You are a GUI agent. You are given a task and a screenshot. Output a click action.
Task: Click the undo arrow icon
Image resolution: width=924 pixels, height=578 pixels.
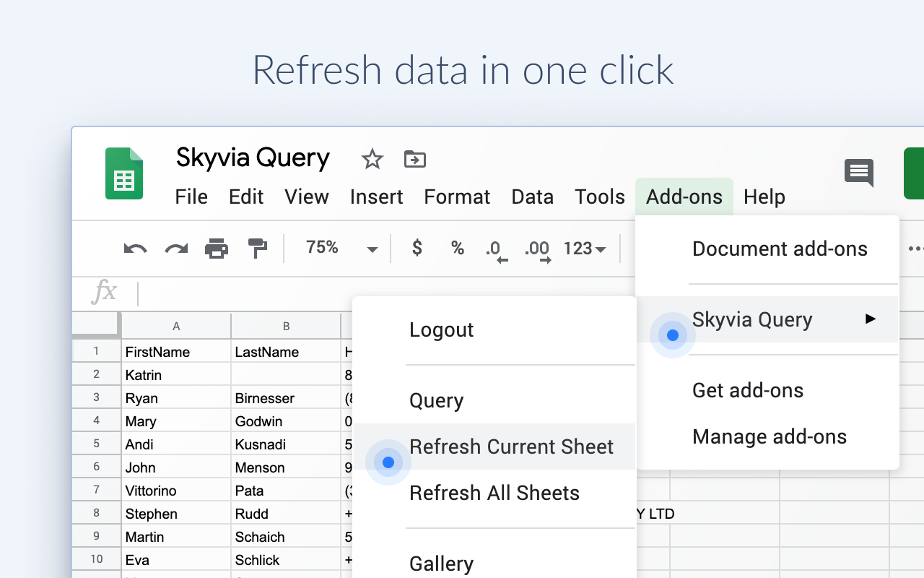(135, 249)
